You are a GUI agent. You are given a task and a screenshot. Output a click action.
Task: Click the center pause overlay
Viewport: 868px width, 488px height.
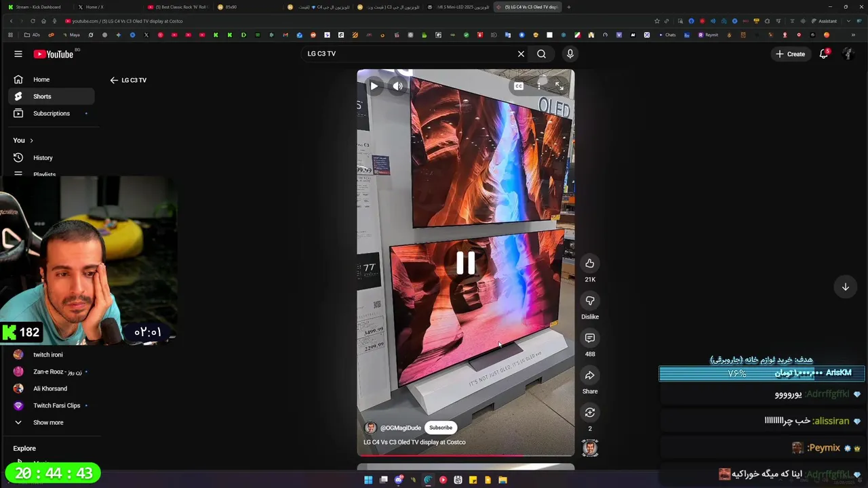(466, 263)
